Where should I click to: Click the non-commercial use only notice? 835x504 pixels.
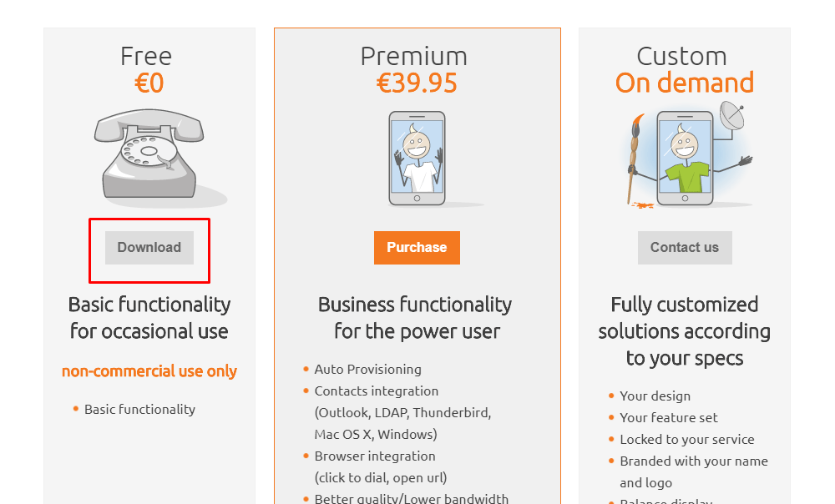coord(149,371)
